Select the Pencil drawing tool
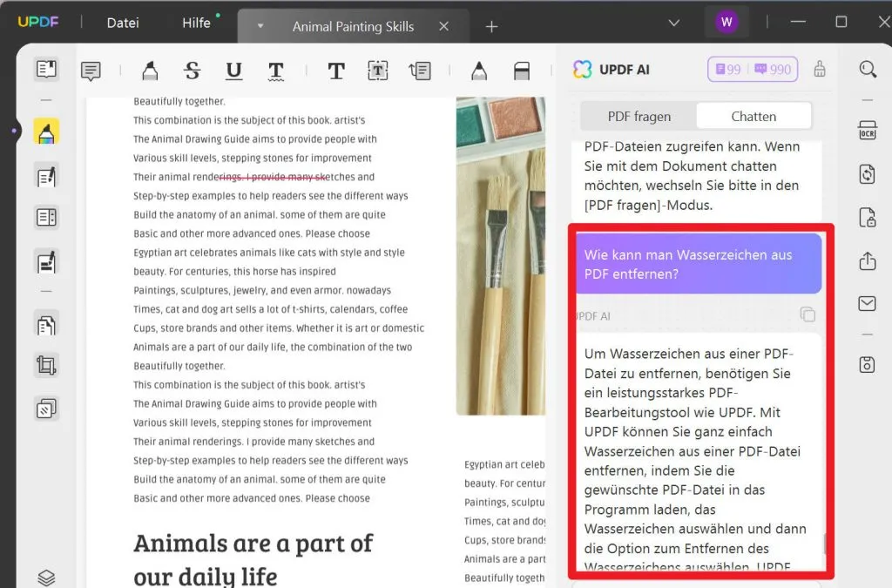This screenshot has height=588, width=892. pyautogui.click(x=477, y=71)
